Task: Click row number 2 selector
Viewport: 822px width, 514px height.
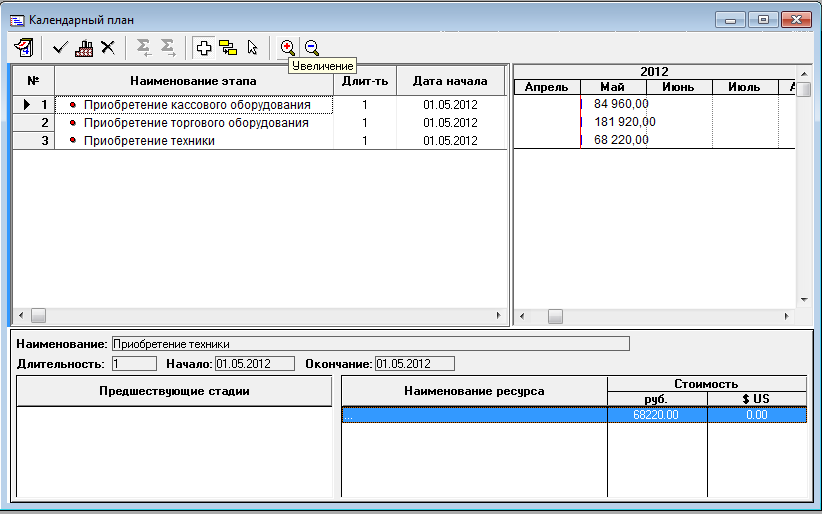Action: click(x=33, y=123)
